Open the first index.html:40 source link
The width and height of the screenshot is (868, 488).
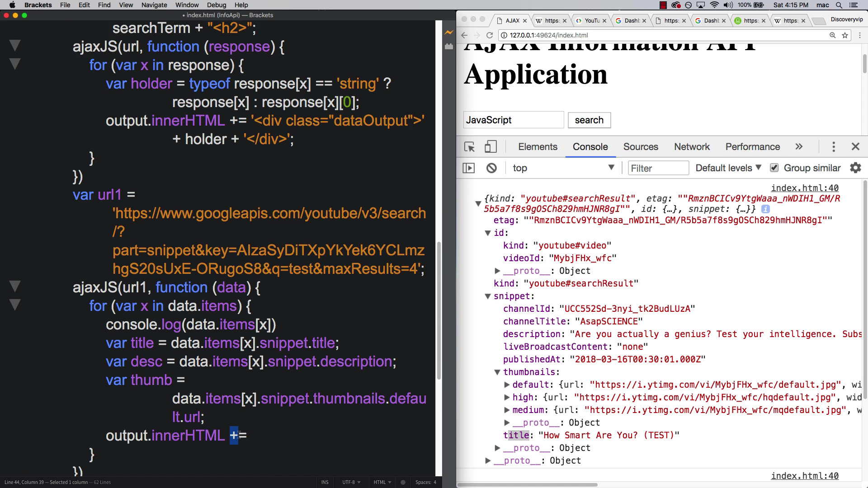pos(805,188)
